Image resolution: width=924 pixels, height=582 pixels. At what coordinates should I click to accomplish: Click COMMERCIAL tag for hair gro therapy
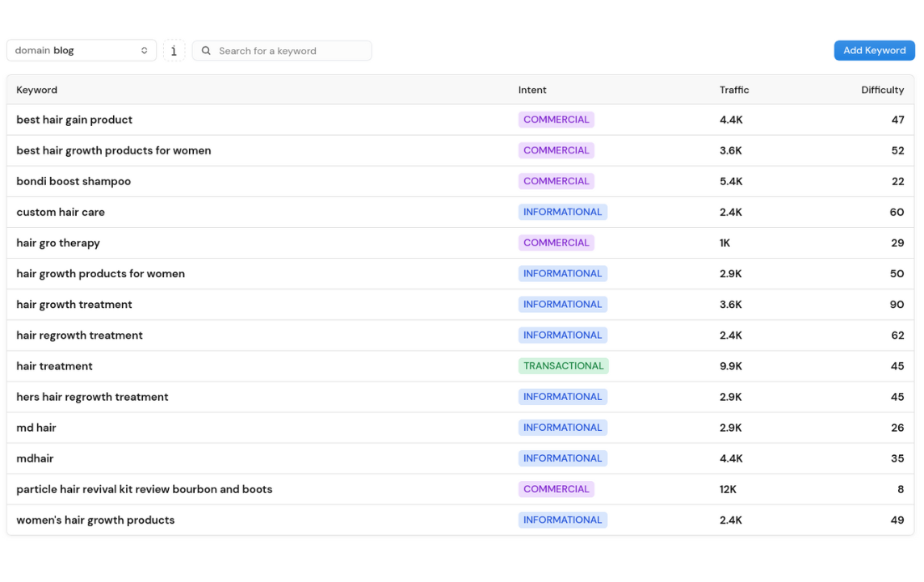point(556,243)
